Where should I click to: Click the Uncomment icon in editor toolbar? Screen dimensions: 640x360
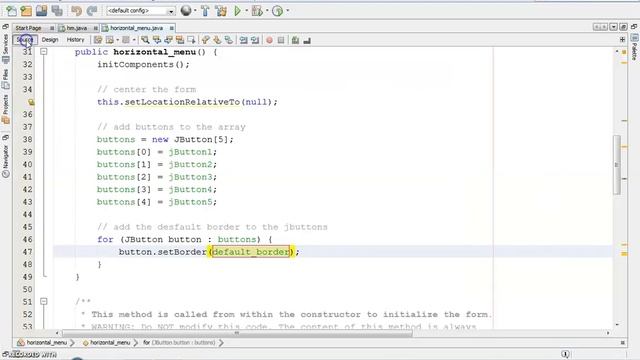307,40
